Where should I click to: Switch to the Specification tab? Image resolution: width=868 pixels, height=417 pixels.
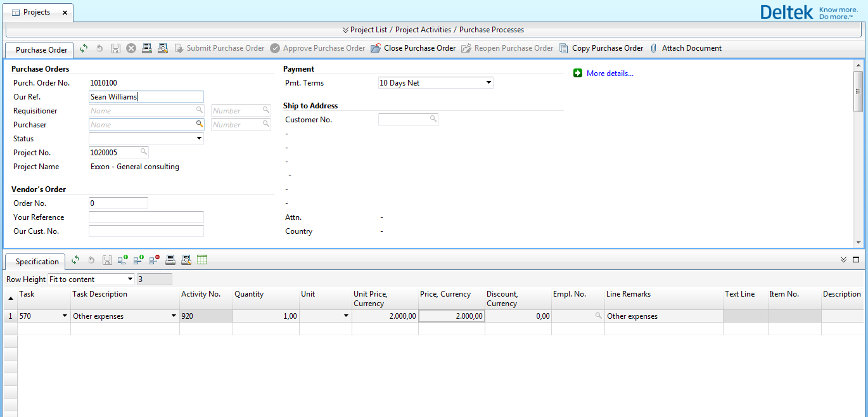tap(37, 261)
